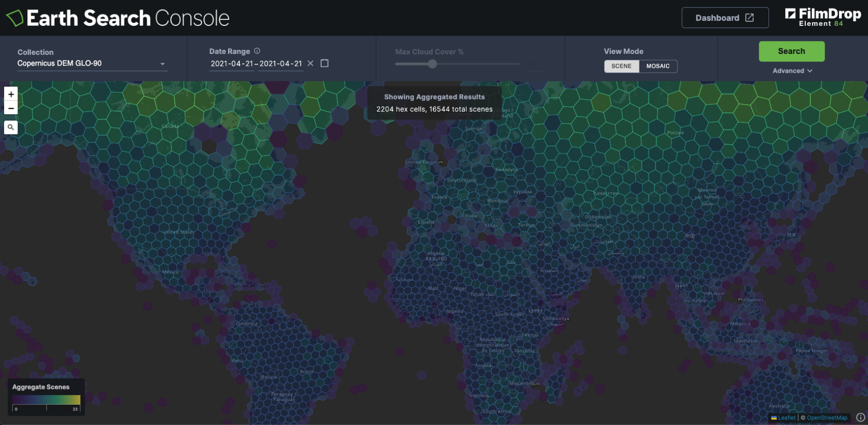Clear the date range with X icon
Viewport: 868px width, 425px height.
311,63
